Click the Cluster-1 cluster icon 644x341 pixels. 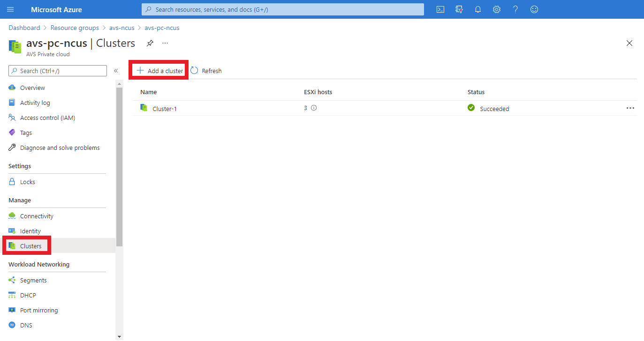tap(144, 108)
